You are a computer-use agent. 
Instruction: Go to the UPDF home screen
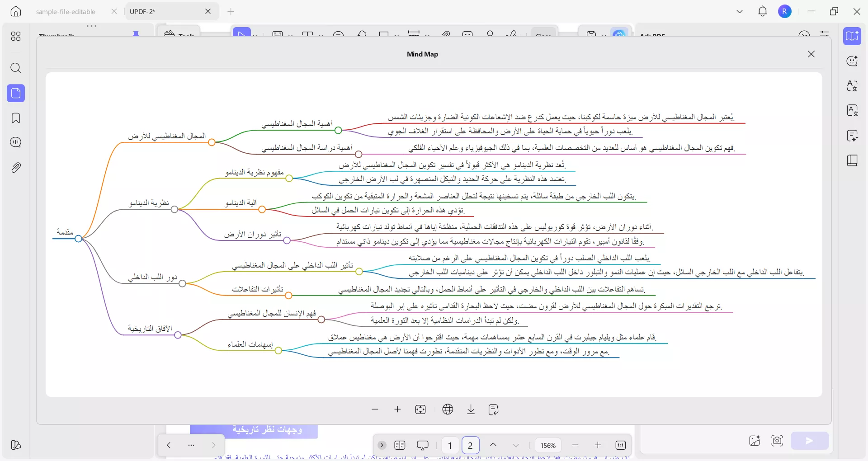(16, 12)
